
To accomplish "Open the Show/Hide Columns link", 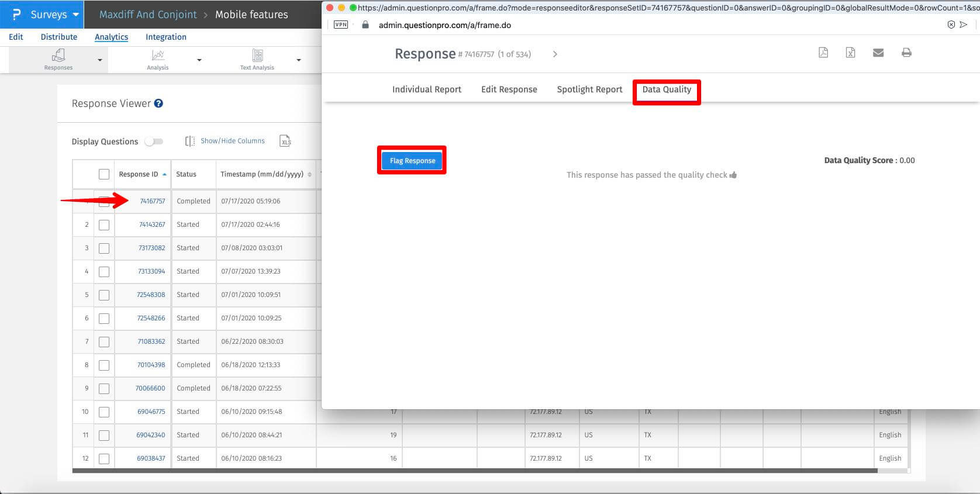I will (x=233, y=141).
